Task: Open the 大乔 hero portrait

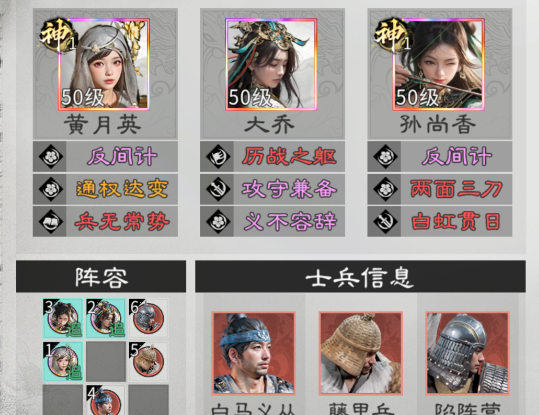Action: [271, 65]
